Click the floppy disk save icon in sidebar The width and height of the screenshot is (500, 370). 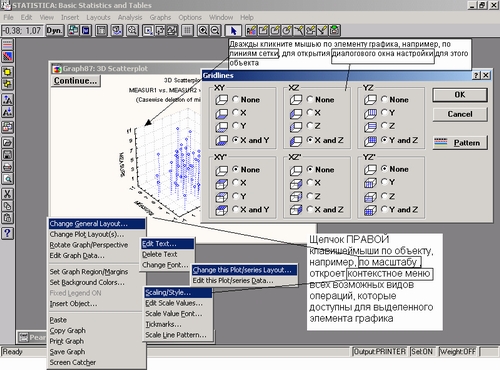tap(8, 154)
